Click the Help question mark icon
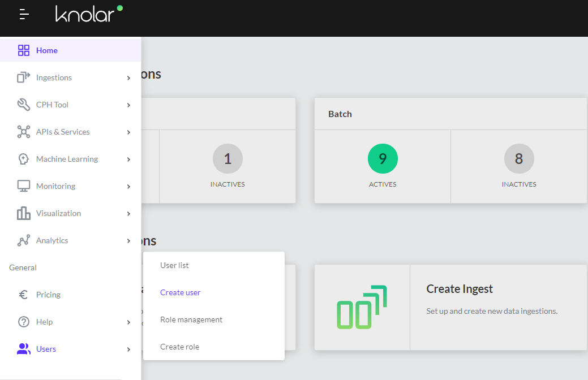Image resolution: width=588 pixels, height=380 pixels. (x=24, y=322)
